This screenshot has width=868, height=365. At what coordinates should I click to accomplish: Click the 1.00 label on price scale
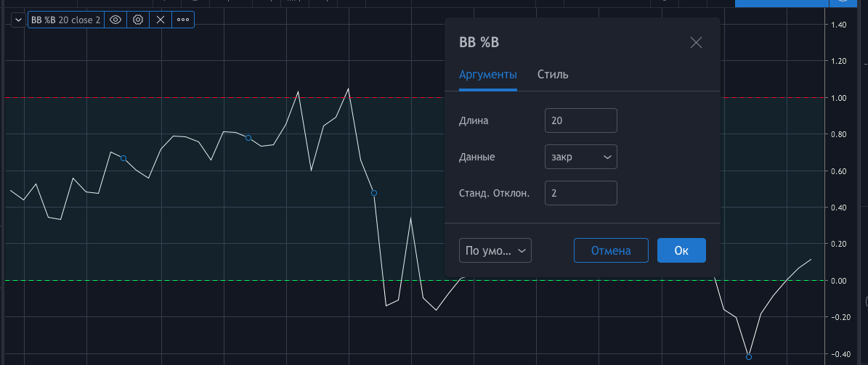[x=839, y=98]
